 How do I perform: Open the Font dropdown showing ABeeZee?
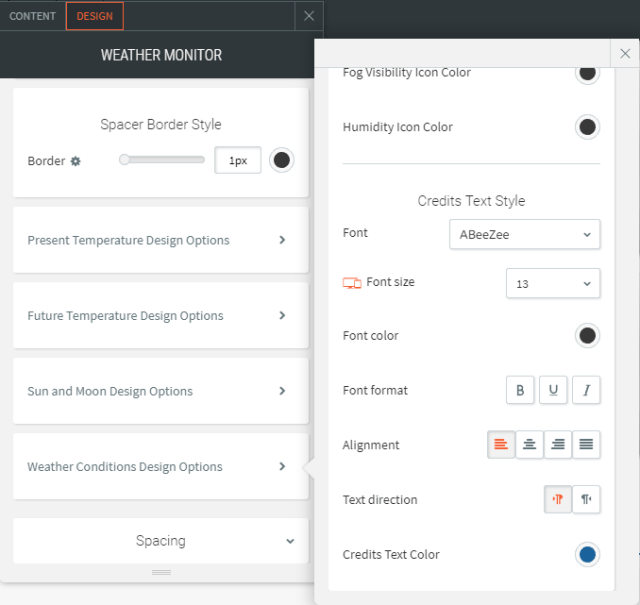[524, 234]
